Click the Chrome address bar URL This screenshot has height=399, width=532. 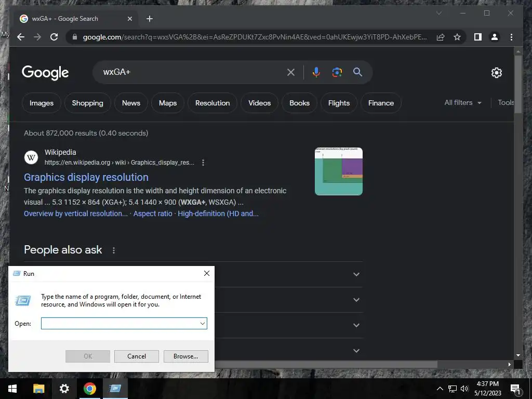coord(255,37)
